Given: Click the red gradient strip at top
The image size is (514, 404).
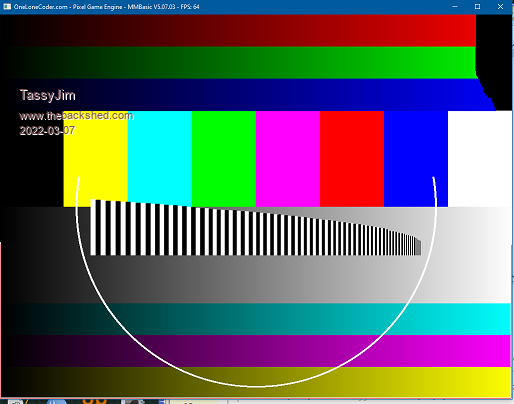Looking at the screenshot, I should (x=238, y=31).
